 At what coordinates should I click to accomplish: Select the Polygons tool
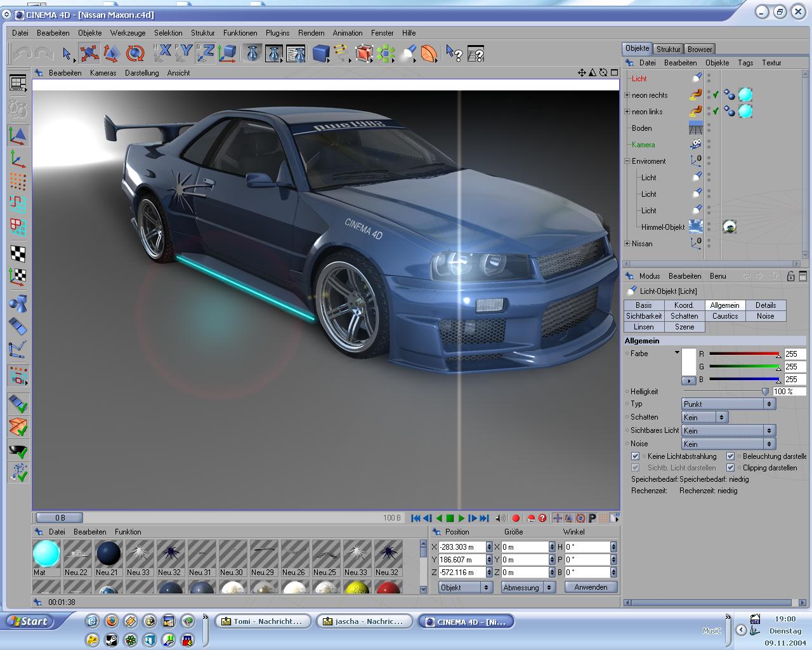coord(18,227)
